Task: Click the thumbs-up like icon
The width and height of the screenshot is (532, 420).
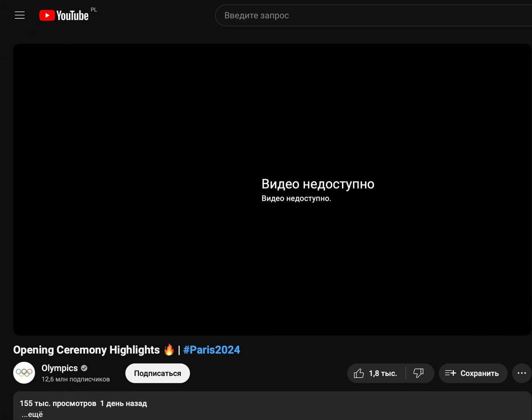Action: click(359, 373)
